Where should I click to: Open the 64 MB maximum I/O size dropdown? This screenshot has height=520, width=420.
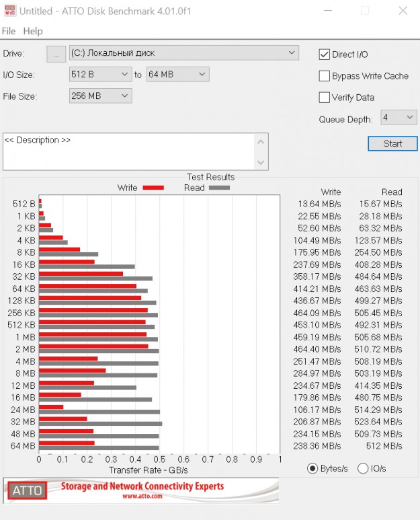coord(177,75)
